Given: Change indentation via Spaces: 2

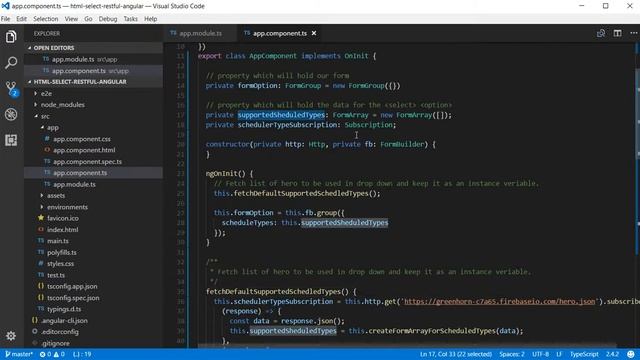Looking at the screenshot, I should point(512,354).
